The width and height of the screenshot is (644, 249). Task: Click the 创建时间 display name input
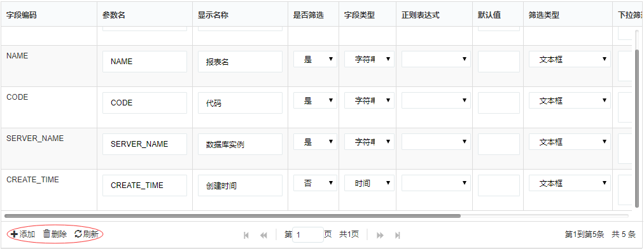pyautogui.click(x=241, y=185)
